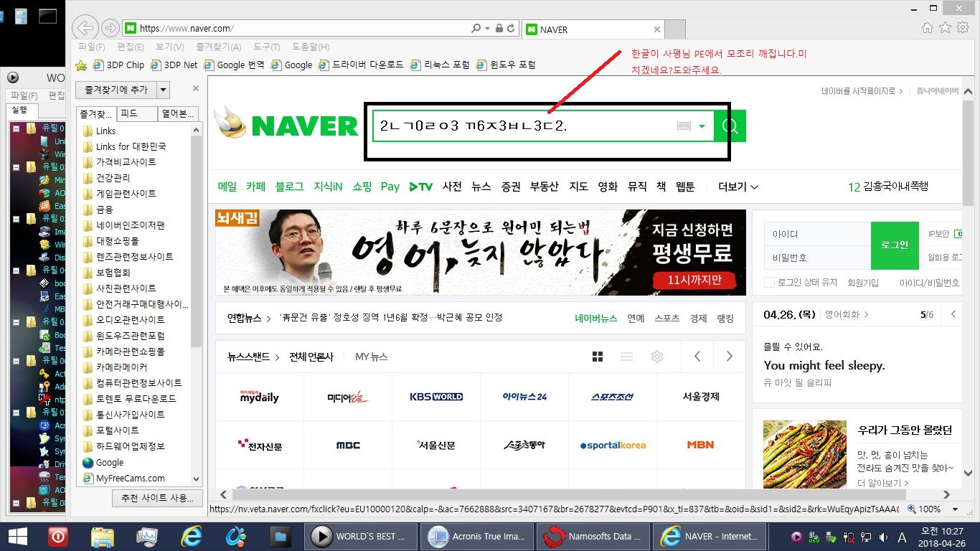Open 보기(V) menu

point(169,47)
